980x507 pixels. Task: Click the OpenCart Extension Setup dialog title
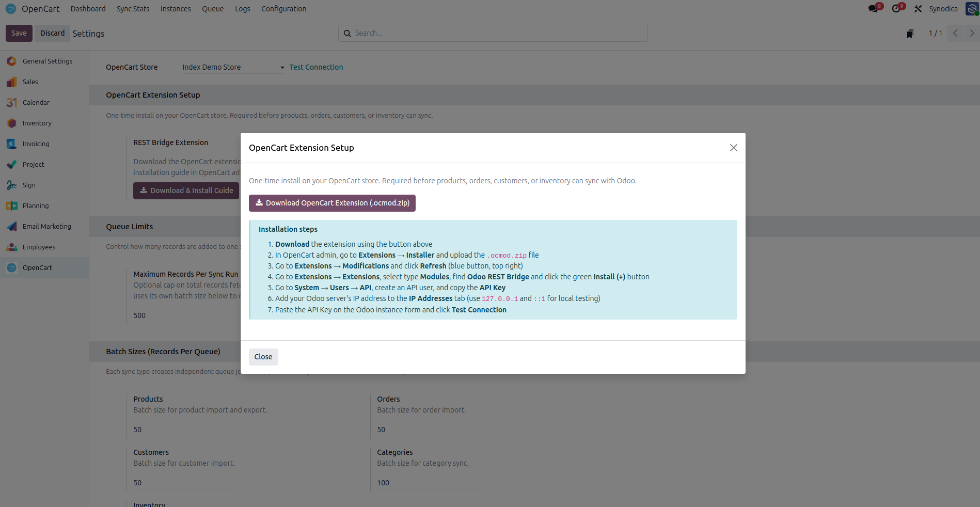pyautogui.click(x=302, y=148)
